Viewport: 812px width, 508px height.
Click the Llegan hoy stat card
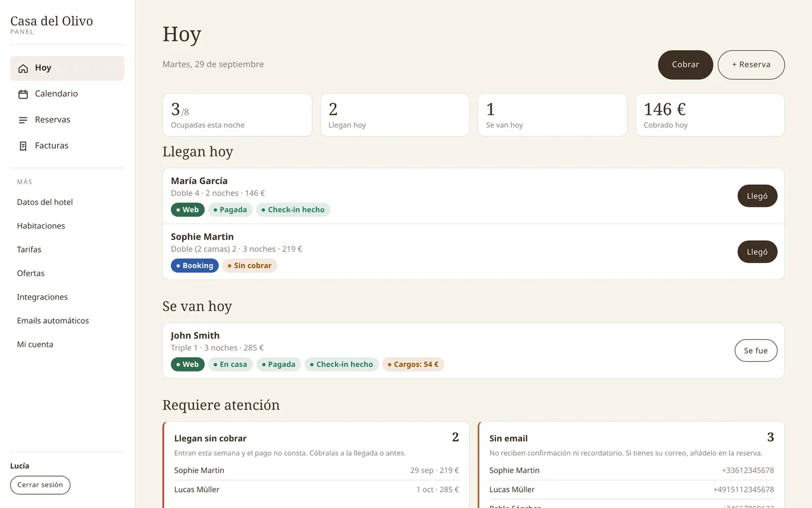click(395, 115)
